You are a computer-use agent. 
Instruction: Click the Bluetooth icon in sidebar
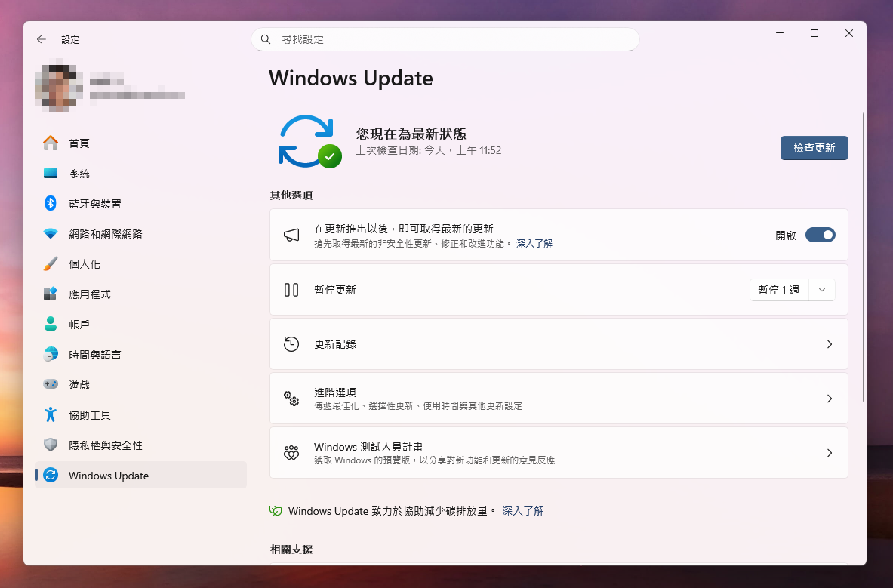pos(51,203)
